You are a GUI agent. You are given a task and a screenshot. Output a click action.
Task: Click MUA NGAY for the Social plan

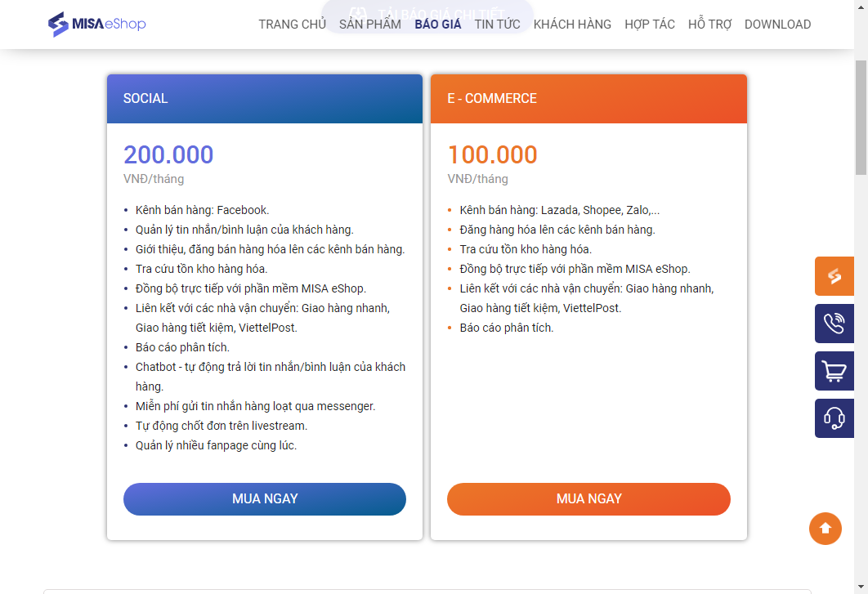(265, 499)
